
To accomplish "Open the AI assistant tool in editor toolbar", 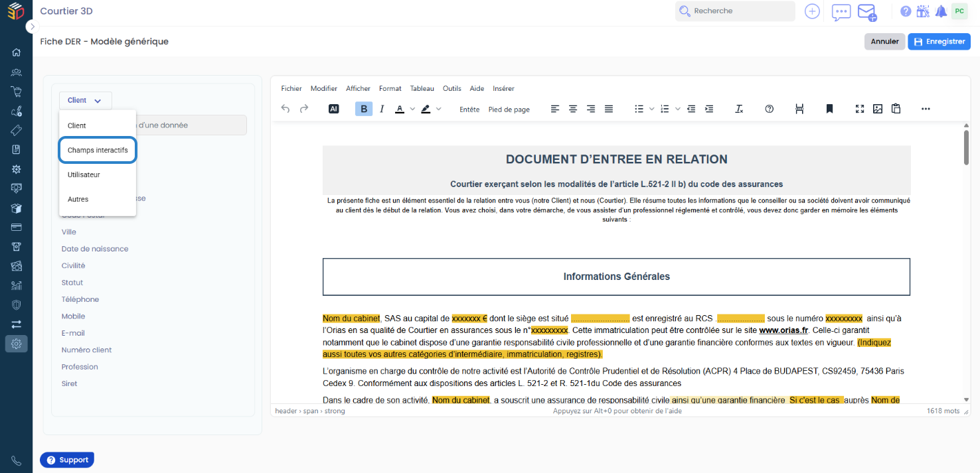I will (334, 109).
